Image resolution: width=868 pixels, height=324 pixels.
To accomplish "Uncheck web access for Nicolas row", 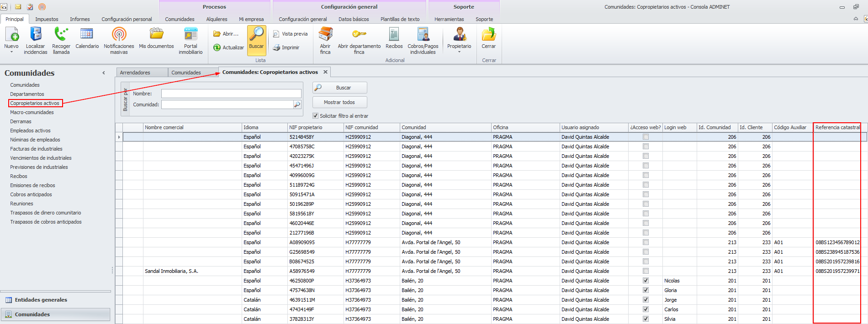I will coord(646,281).
